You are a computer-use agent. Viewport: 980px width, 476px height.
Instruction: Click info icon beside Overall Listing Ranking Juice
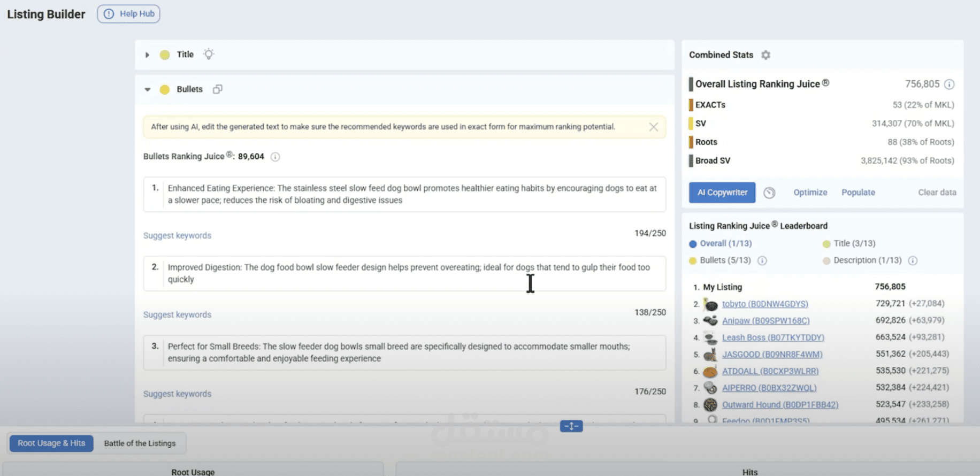tap(950, 85)
